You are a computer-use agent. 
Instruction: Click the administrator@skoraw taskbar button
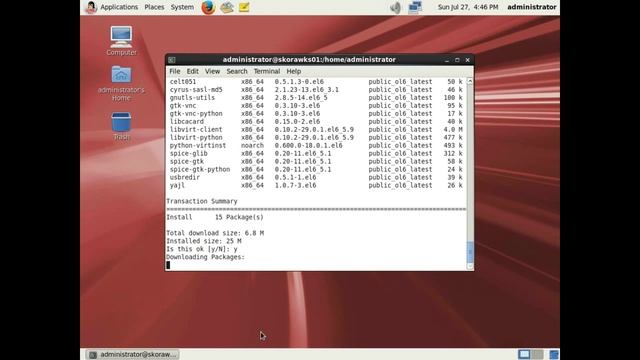pos(133,354)
